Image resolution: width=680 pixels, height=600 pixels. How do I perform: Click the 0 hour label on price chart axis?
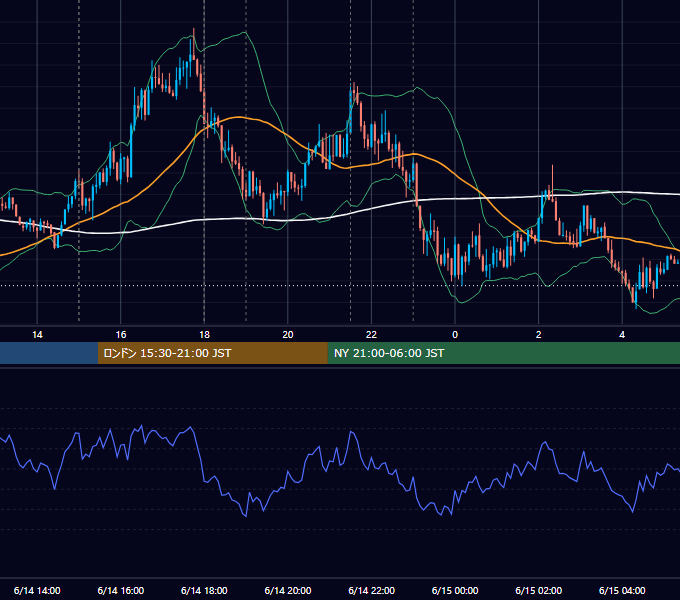[455, 335]
